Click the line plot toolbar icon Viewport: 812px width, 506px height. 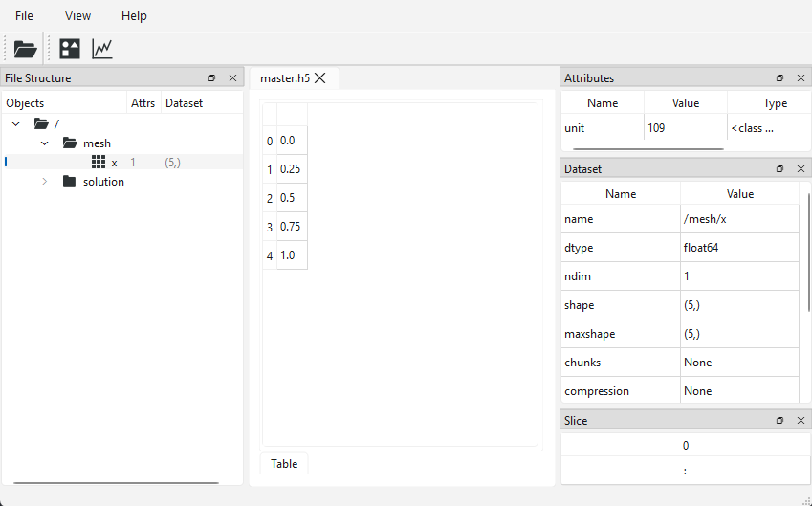102,49
